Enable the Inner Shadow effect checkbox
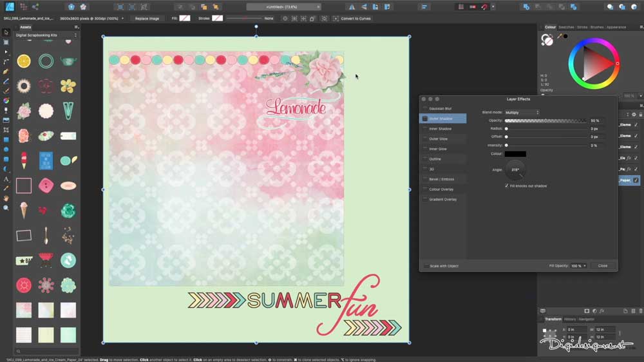This screenshot has width=644, height=362. point(425,129)
